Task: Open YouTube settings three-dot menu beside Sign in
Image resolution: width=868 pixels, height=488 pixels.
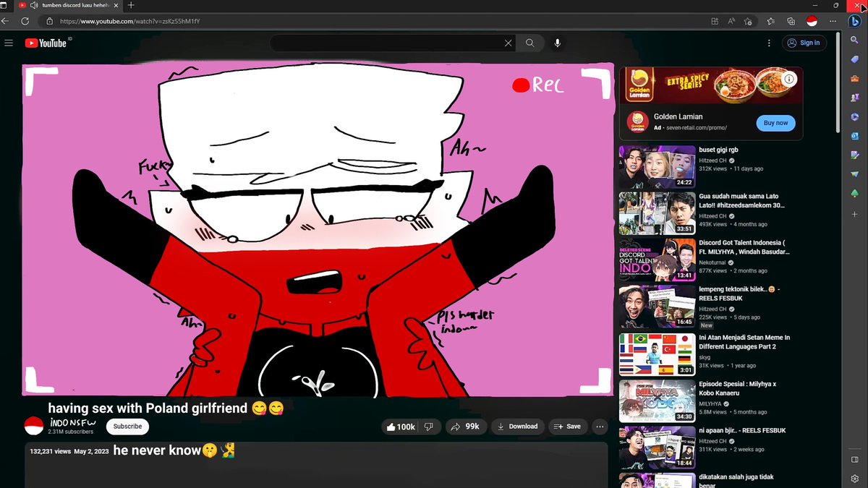Action: pos(769,43)
